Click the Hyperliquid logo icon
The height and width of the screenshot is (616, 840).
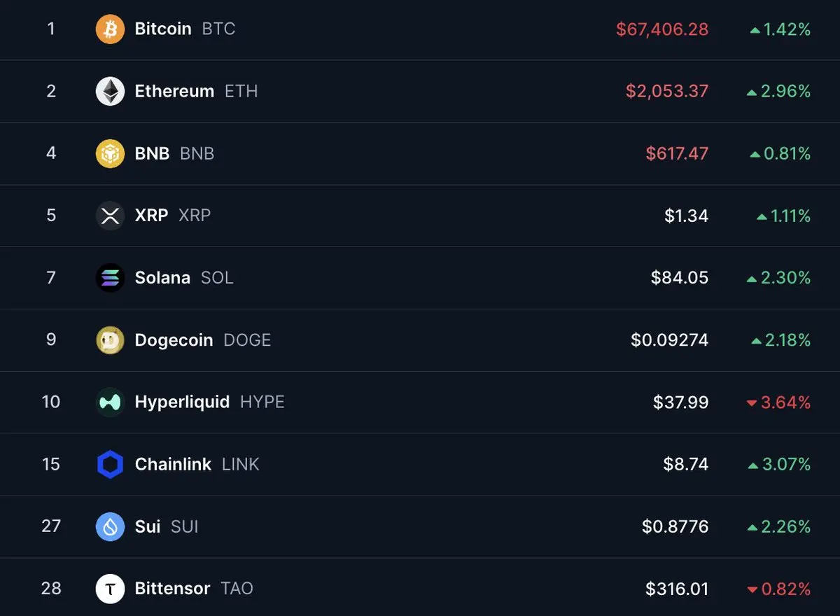110,402
